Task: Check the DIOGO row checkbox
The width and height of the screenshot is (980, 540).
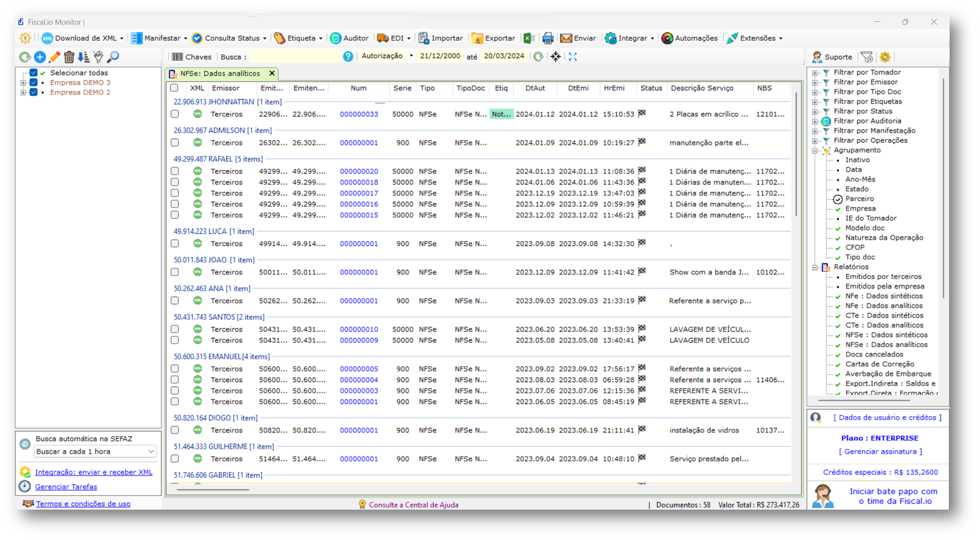Action: click(x=175, y=430)
